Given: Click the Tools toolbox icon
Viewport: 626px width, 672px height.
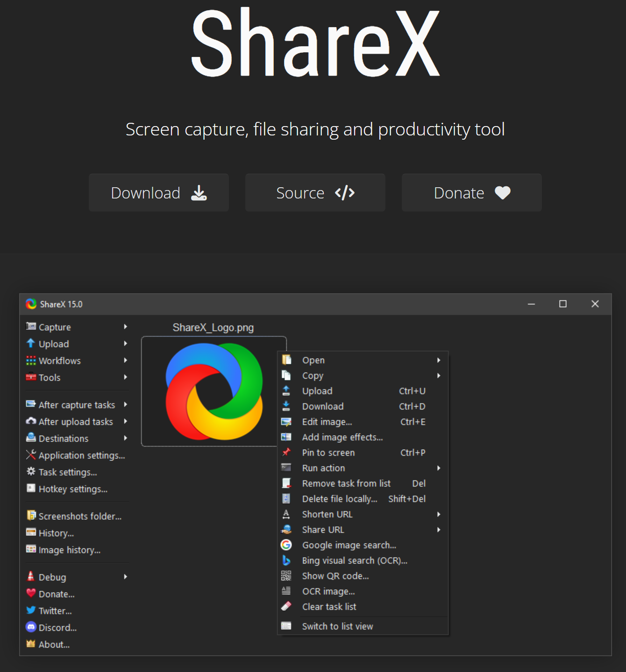Looking at the screenshot, I should pyautogui.click(x=31, y=377).
